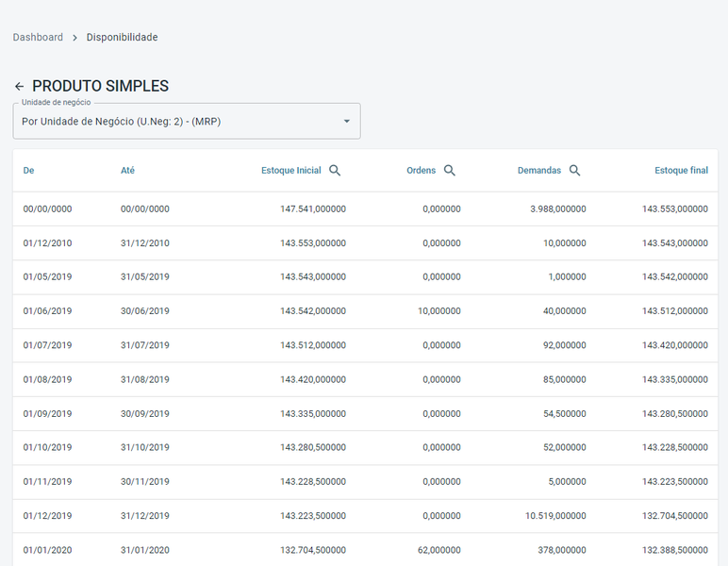Select De date 01/05/2019
728x566 pixels.
coord(47,276)
